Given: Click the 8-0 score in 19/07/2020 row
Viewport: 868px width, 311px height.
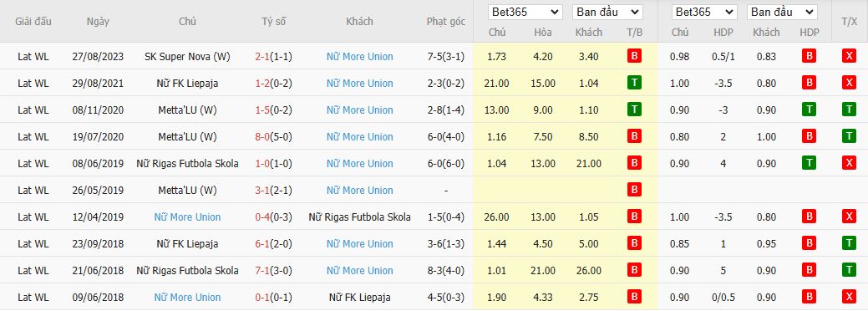Looking at the screenshot, I should [262, 136].
